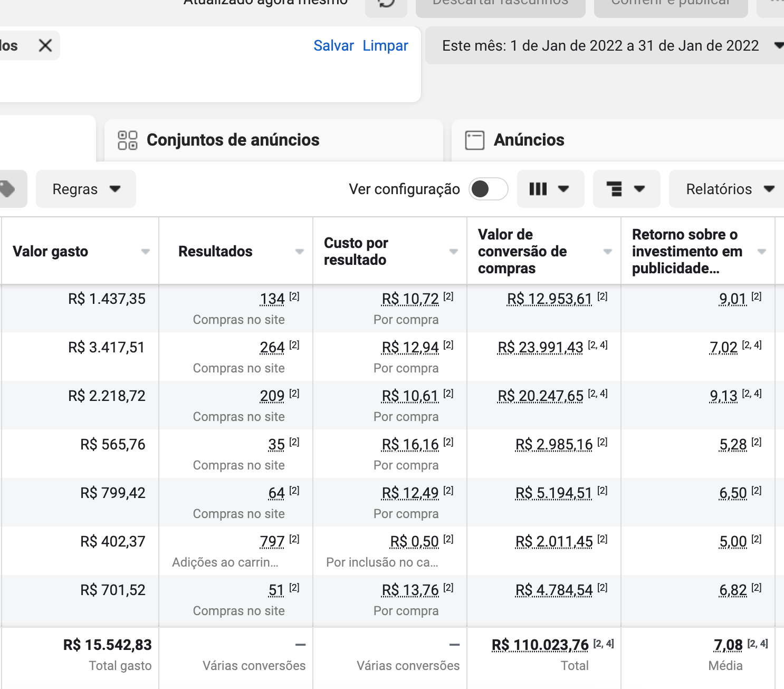Click the R$ 565,76 spent value
784x689 pixels.
[x=113, y=445]
